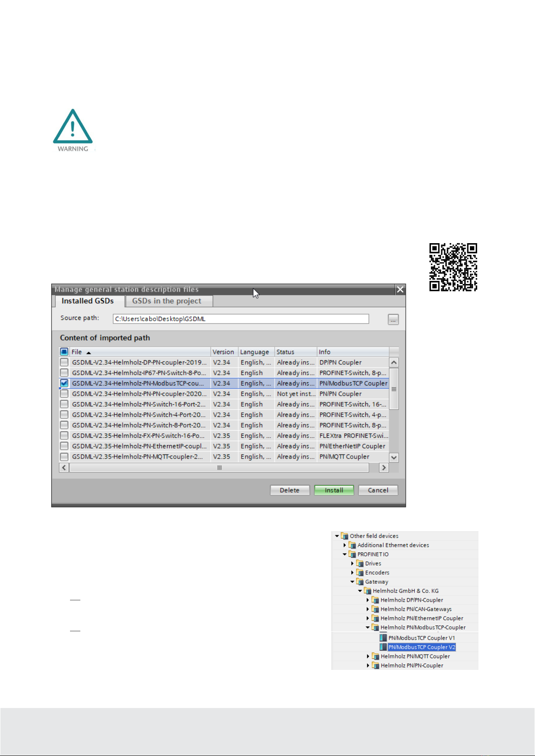This screenshot has height=756, width=535.
Task: Check the PN-PN-coupler-2020 file checkbox
Action: (64, 394)
